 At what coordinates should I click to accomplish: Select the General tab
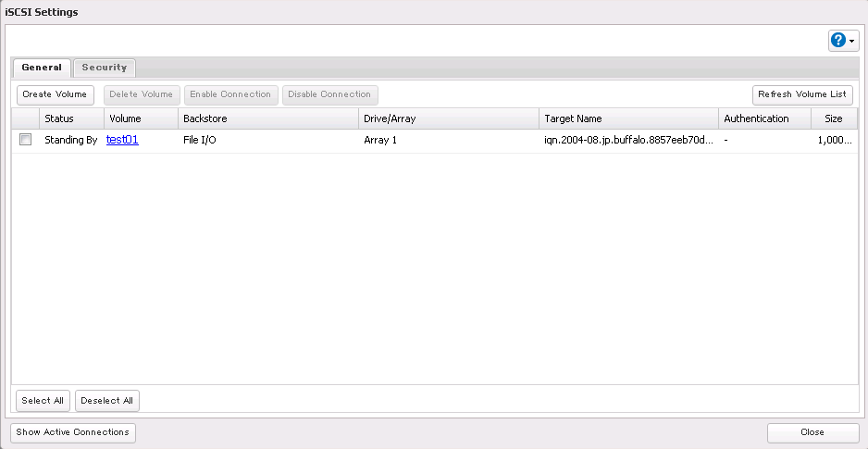tap(42, 68)
